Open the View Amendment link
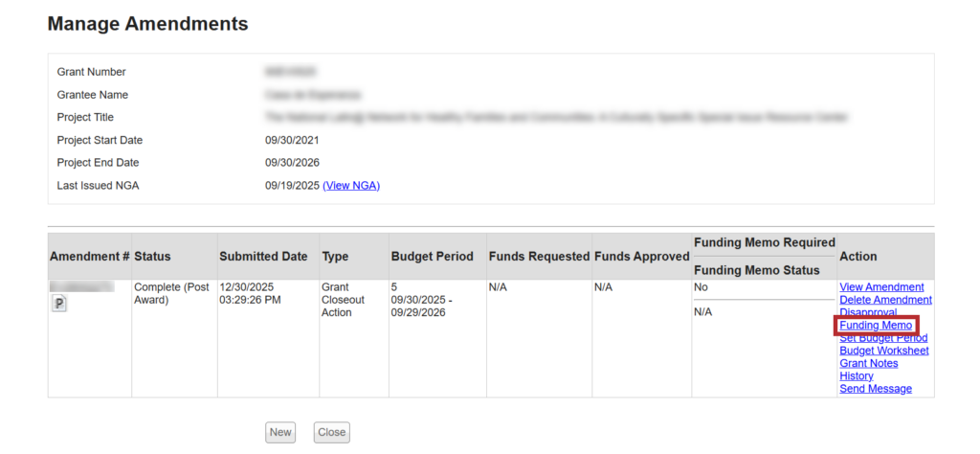980x454 pixels. (x=881, y=287)
